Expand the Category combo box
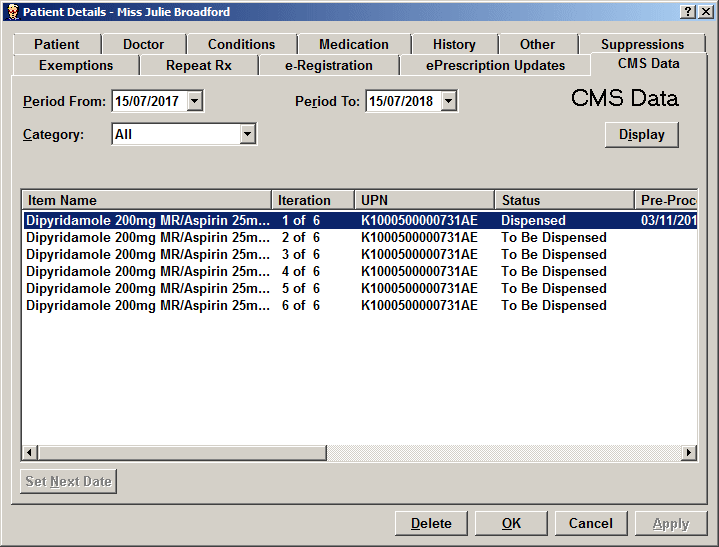 [247, 134]
